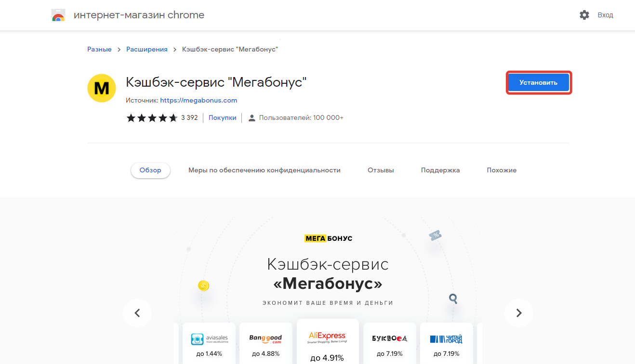Click the ЭКОНОМИТ ВАШЕ ВРЕМЯ И ДЕНЬГИ tagline
This screenshot has width=635, height=364.
[x=328, y=303]
